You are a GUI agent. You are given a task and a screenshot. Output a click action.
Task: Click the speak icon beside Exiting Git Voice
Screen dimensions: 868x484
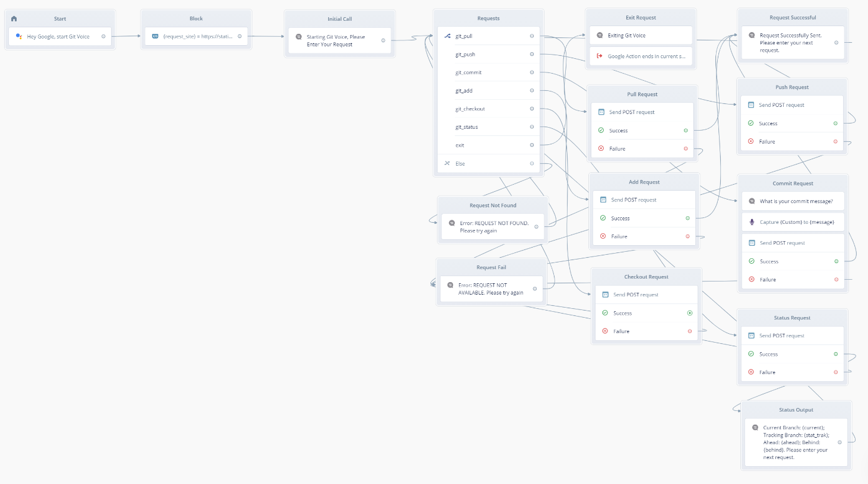coord(600,36)
